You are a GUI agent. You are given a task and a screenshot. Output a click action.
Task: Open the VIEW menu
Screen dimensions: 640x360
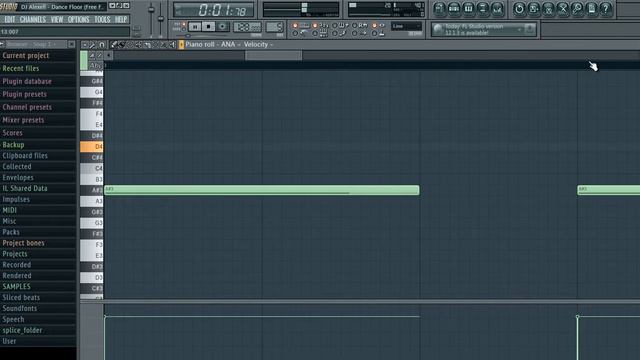[57, 19]
